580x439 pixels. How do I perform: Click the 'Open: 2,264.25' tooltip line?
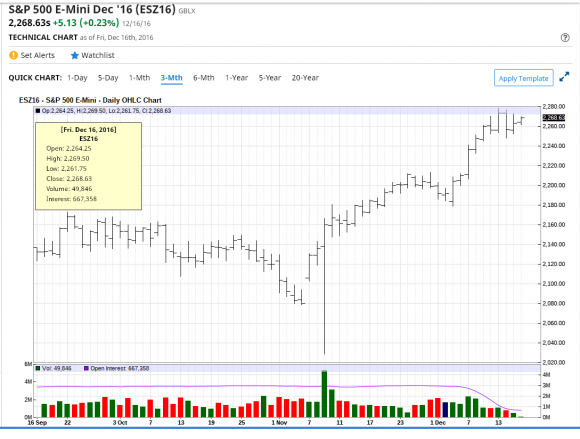coord(69,149)
